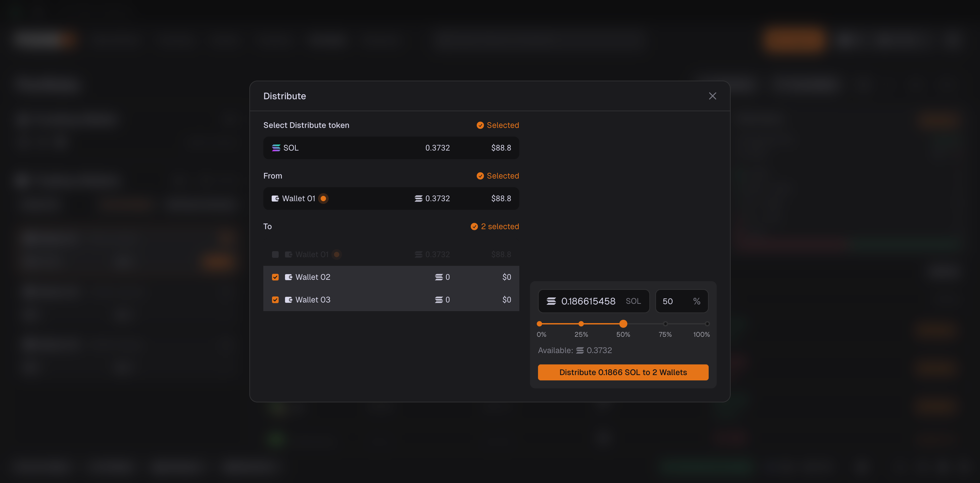Click the wallet icon next to Wallet 03
Viewport: 980px width, 483px height.
coord(288,300)
